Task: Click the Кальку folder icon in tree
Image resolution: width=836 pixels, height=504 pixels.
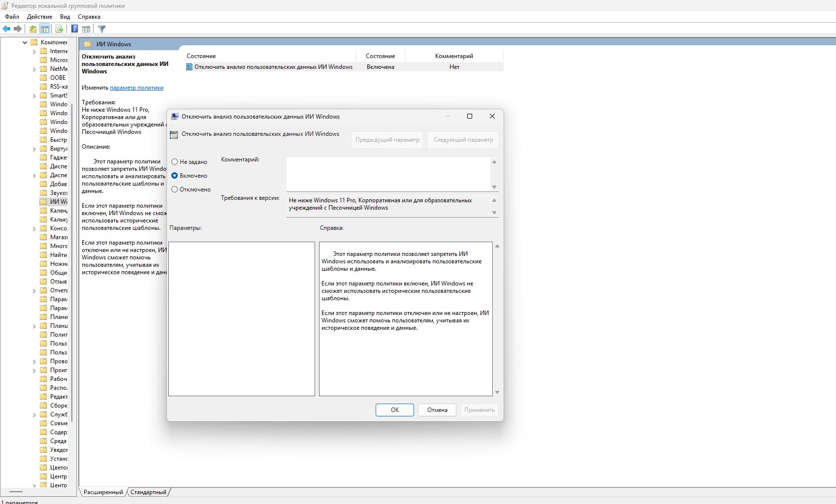Action: 43,220
